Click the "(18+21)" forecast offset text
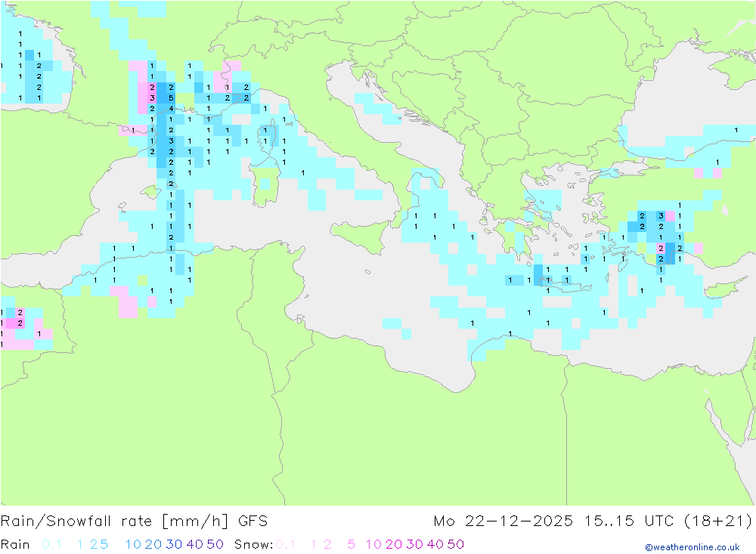 (x=718, y=522)
